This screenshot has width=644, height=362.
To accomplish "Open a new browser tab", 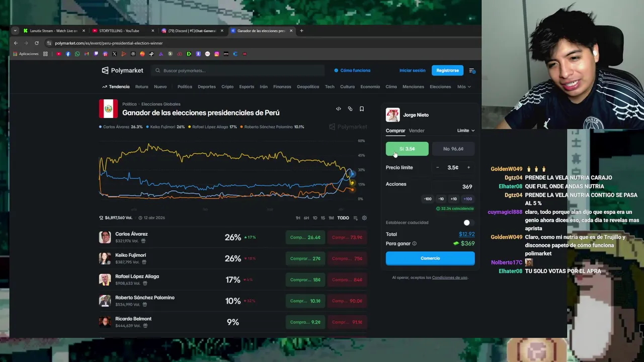I will coord(301,31).
